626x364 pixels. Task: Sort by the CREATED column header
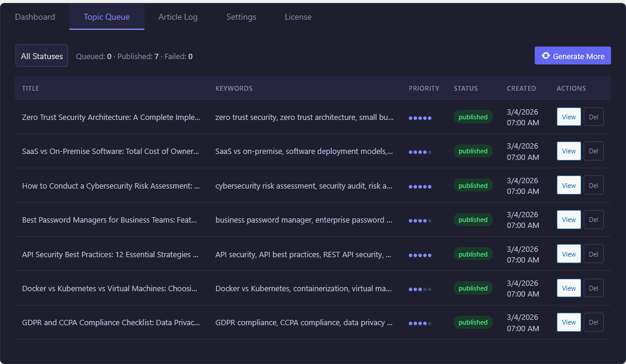click(x=521, y=88)
